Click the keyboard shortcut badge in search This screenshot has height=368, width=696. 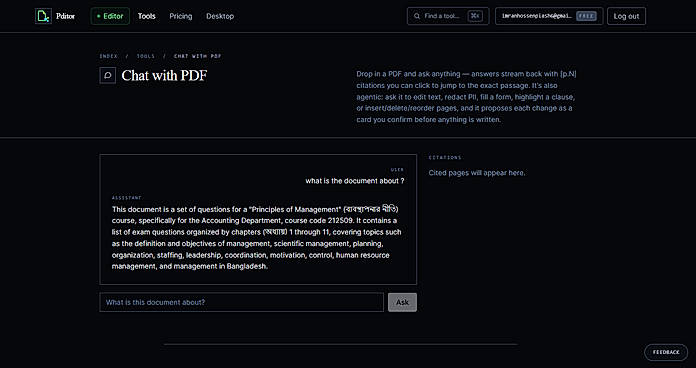475,16
